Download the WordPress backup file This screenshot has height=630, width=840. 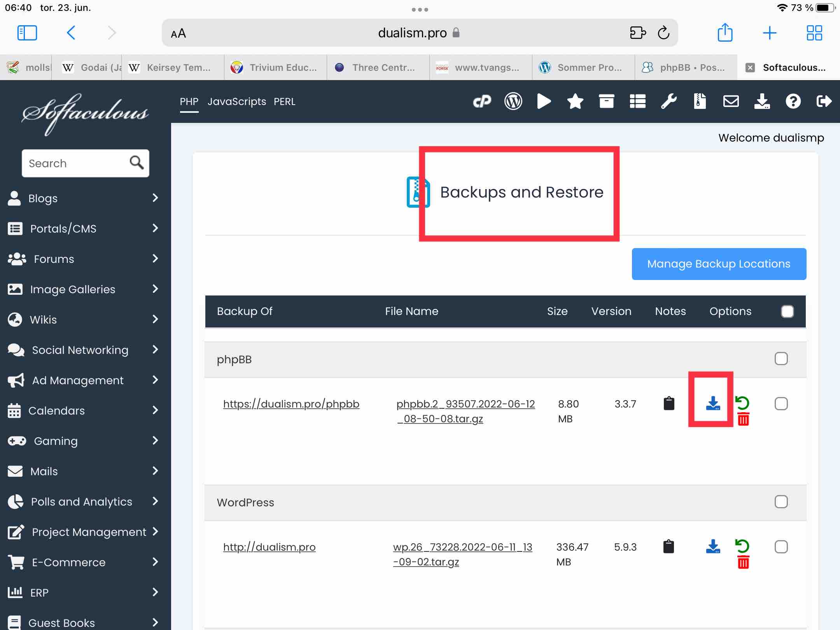pyautogui.click(x=712, y=546)
